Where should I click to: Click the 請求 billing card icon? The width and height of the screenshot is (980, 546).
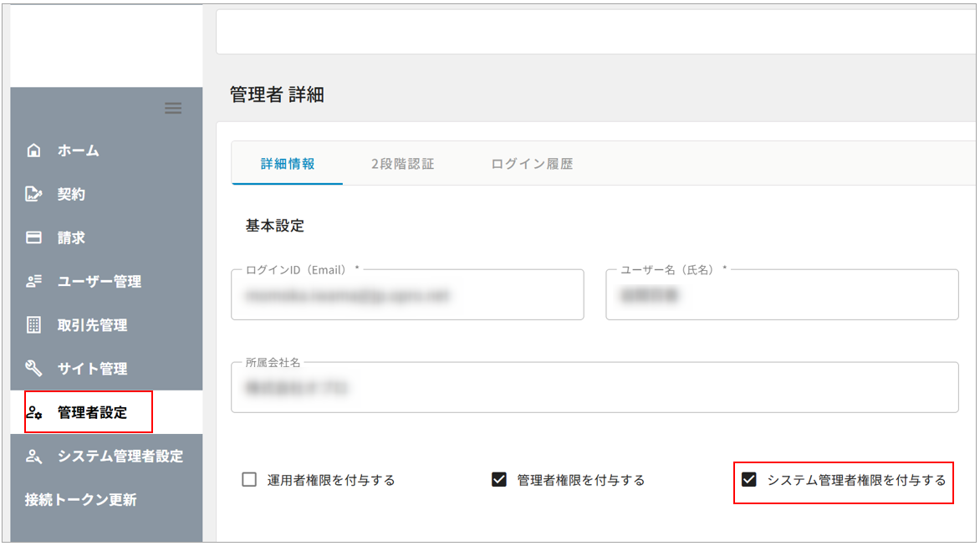[x=33, y=238]
